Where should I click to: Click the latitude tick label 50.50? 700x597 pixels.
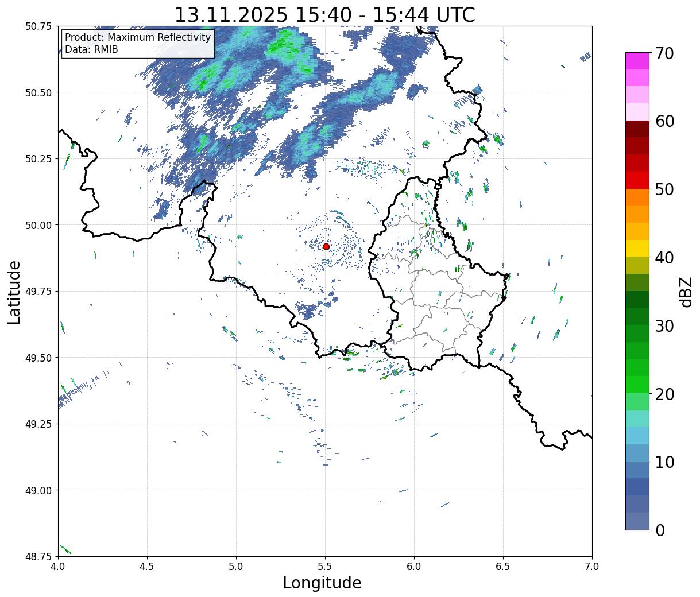click(38, 92)
